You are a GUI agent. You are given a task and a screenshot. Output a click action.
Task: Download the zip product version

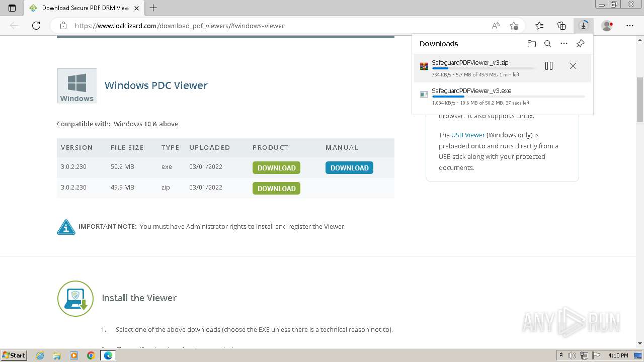tap(276, 189)
